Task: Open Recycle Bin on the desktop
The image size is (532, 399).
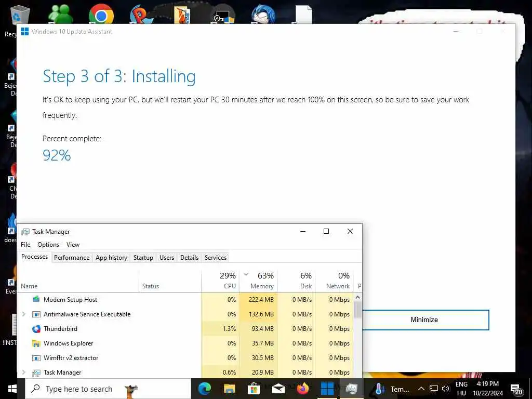Action: click(x=20, y=14)
